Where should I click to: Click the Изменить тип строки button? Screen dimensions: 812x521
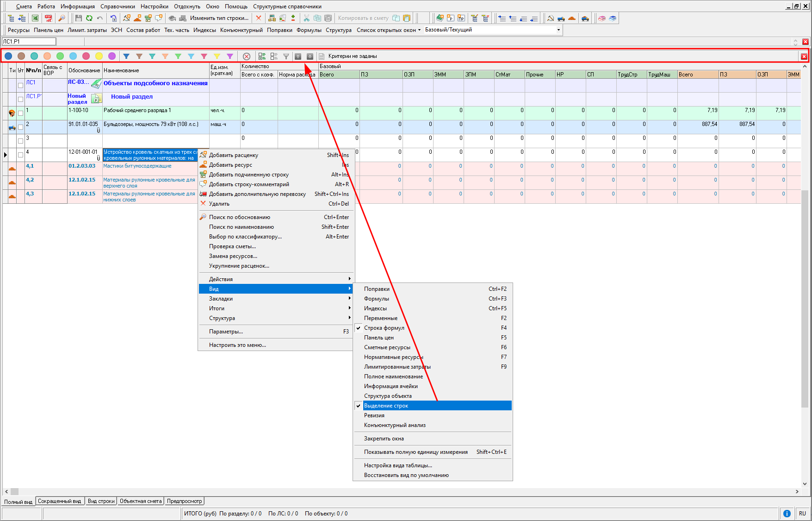219,18
